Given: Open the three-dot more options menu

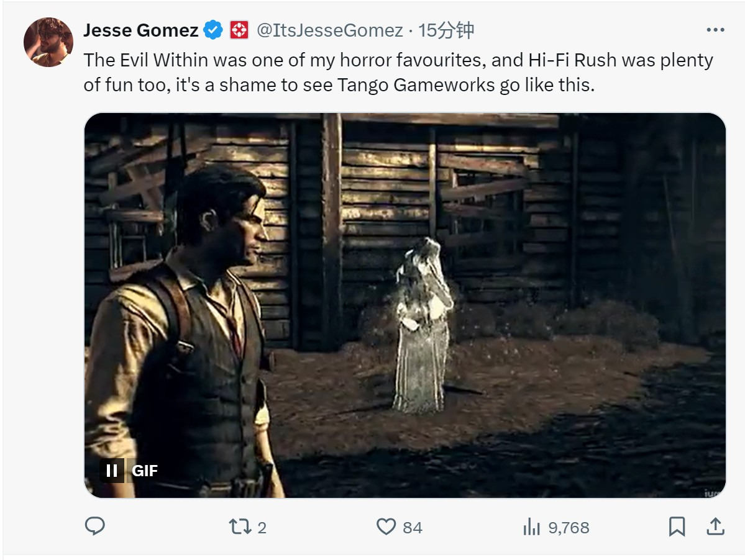Looking at the screenshot, I should coord(715,30).
